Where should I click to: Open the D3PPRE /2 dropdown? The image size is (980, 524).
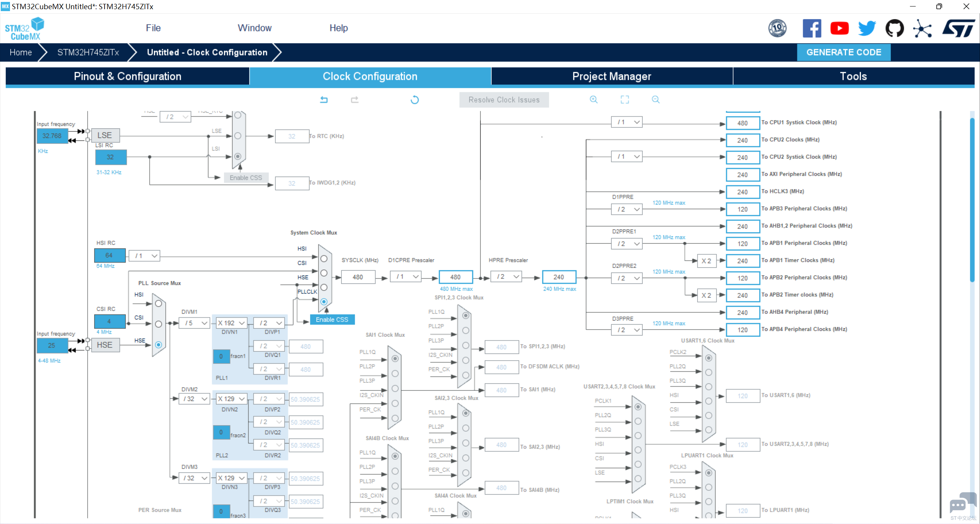627,330
